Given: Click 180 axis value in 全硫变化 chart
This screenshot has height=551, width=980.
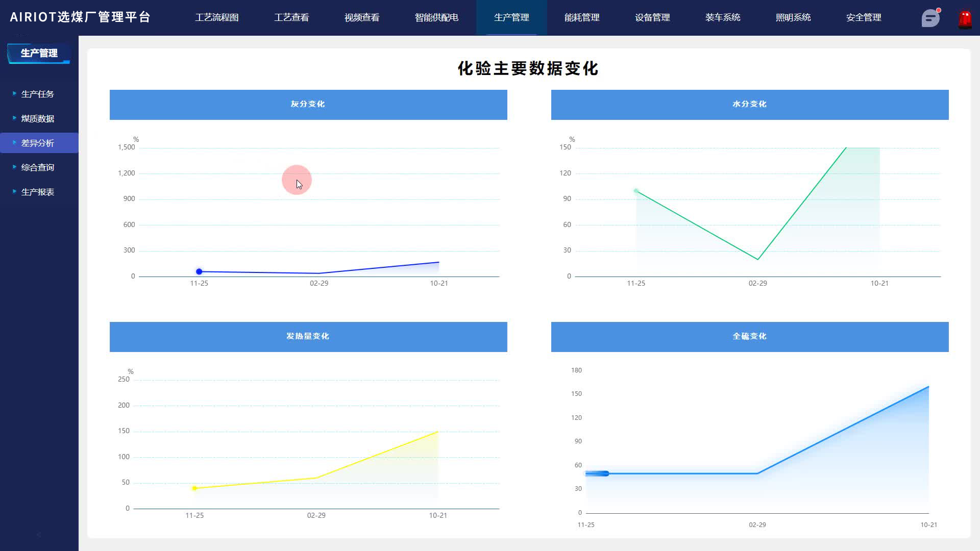Looking at the screenshot, I should pyautogui.click(x=576, y=370).
